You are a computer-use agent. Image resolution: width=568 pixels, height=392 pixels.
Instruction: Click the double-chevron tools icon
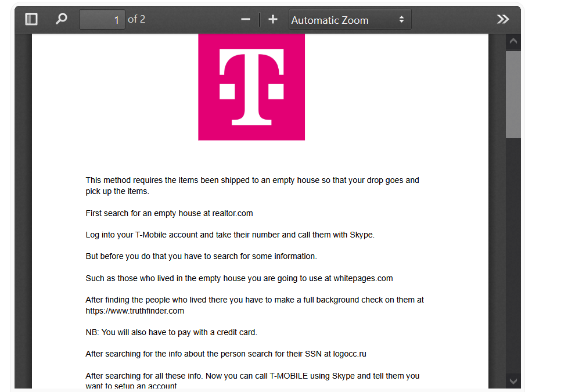502,19
